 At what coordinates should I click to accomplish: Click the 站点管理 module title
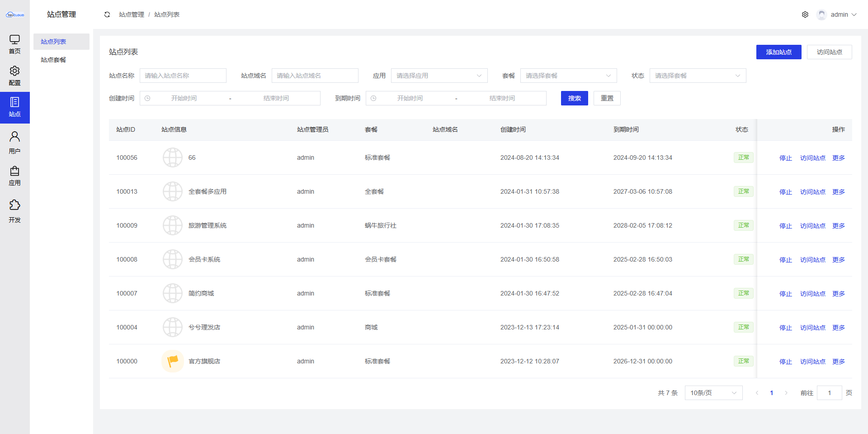(61, 14)
